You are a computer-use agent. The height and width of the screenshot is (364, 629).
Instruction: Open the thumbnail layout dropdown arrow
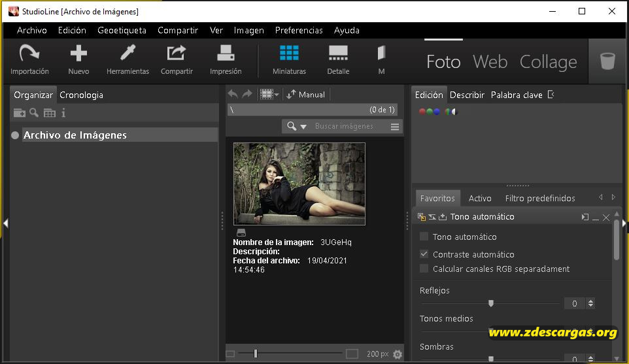click(x=277, y=95)
